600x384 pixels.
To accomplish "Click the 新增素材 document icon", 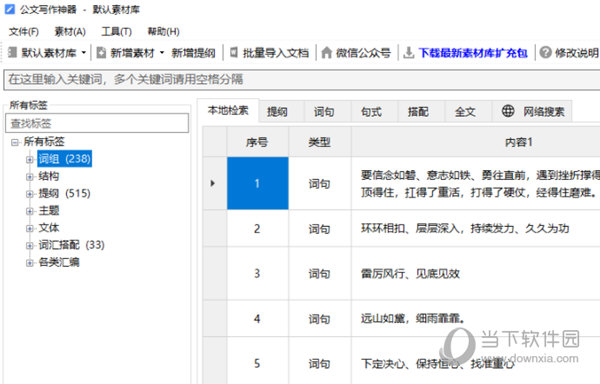I will click(101, 52).
